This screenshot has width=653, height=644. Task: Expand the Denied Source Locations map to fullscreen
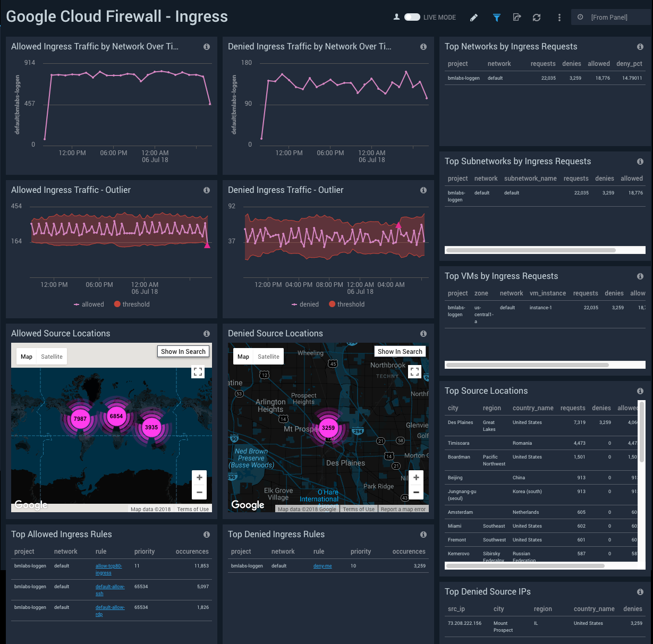pyautogui.click(x=415, y=372)
